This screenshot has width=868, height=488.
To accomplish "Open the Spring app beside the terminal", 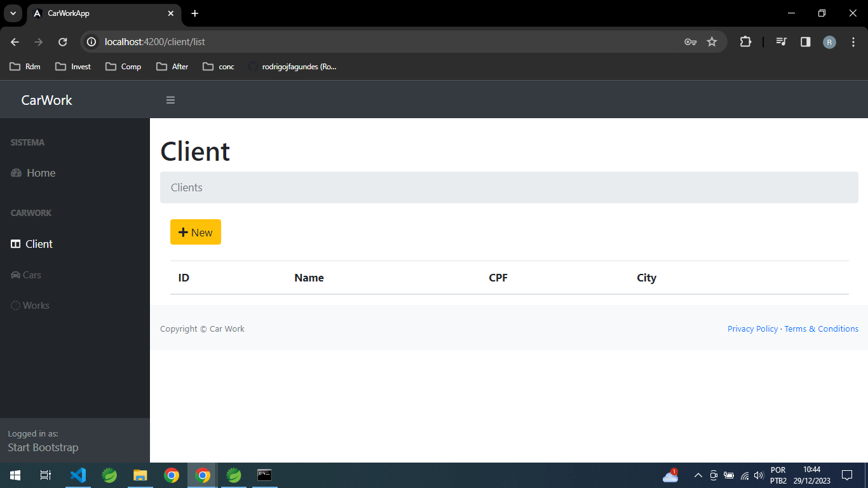I will 234,475.
